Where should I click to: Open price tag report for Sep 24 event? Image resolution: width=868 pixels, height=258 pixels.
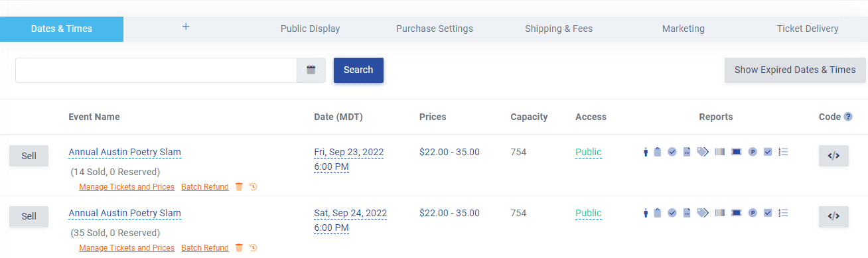point(703,213)
